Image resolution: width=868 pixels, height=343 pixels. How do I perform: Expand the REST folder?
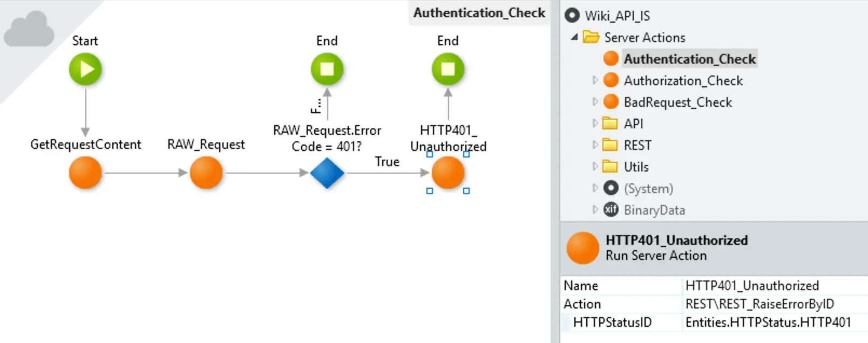pos(595,145)
